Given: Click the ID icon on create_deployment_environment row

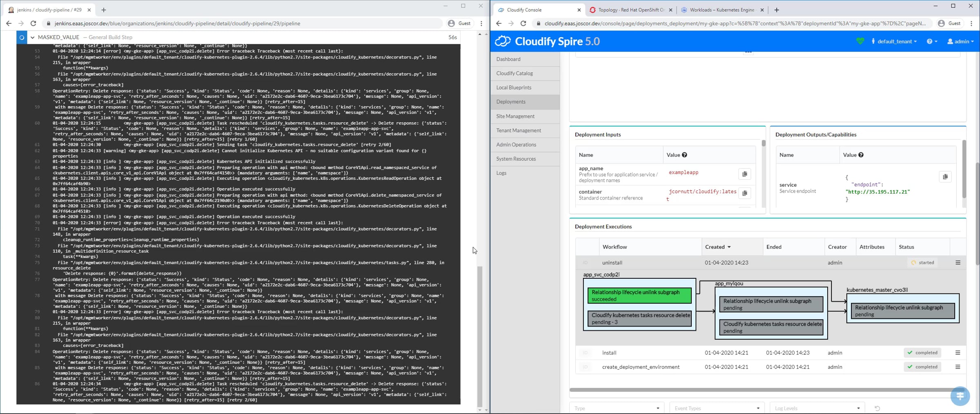Looking at the screenshot, I should (585, 367).
